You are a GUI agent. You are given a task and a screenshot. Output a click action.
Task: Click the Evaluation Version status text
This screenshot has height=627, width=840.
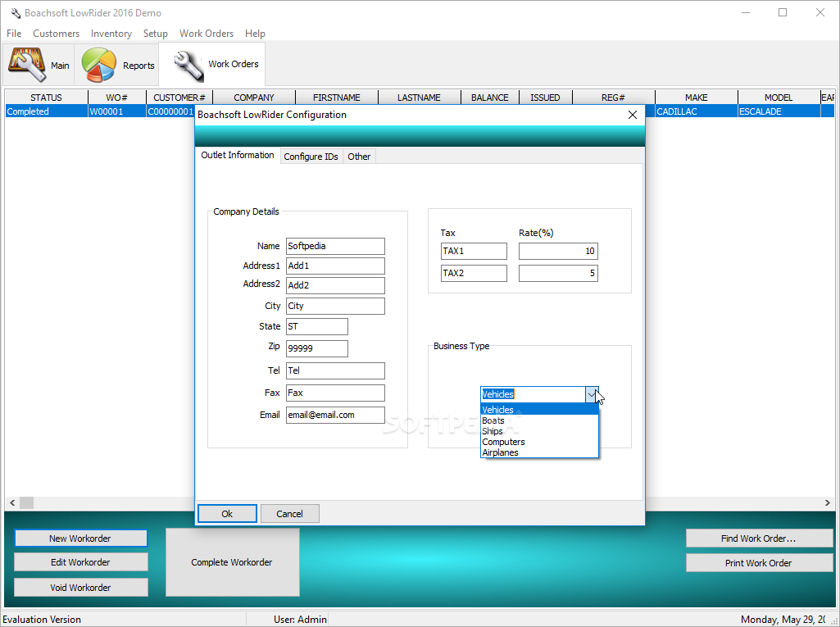coord(42,620)
